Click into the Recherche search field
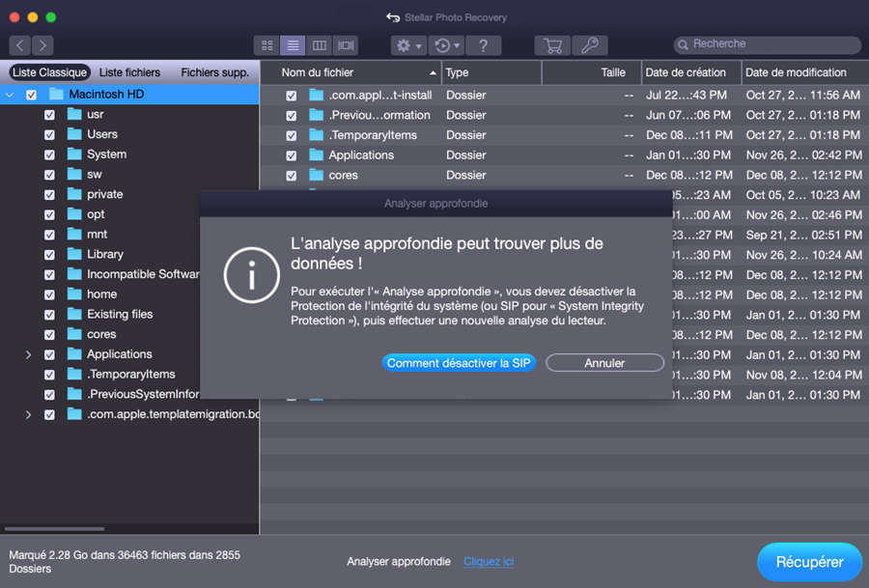Image resolution: width=869 pixels, height=588 pixels. [x=767, y=44]
